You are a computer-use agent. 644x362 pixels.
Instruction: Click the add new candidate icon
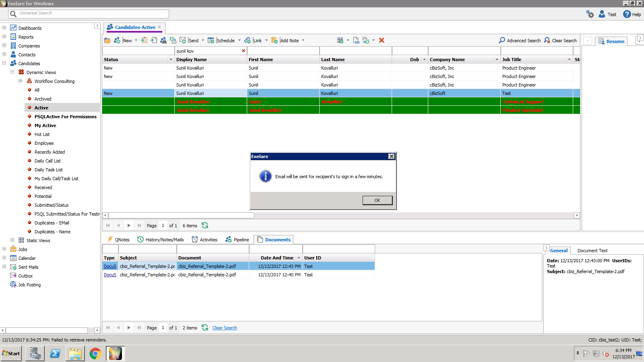[x=117, y=41]
